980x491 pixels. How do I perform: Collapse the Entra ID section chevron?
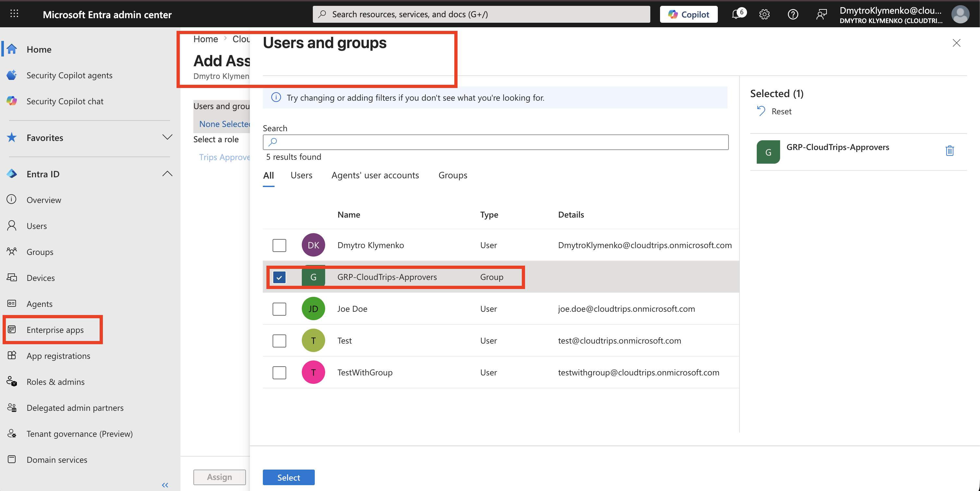pyautogui.click(x=167, y=174)
